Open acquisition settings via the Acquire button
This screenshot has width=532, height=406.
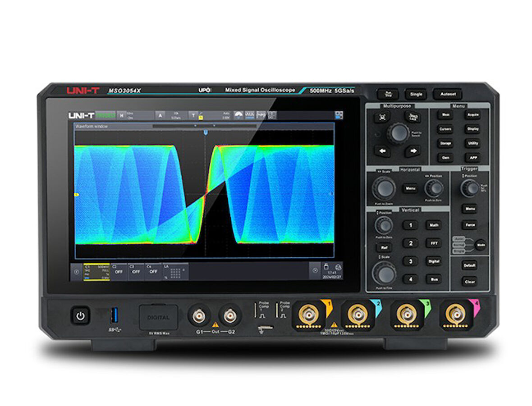pos(472,115)
